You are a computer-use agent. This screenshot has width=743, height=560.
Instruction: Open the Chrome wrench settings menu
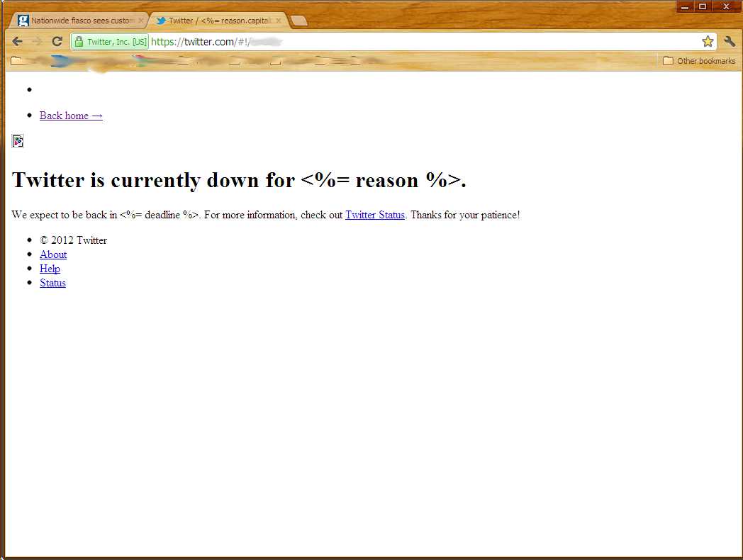[x=730, y=42]
